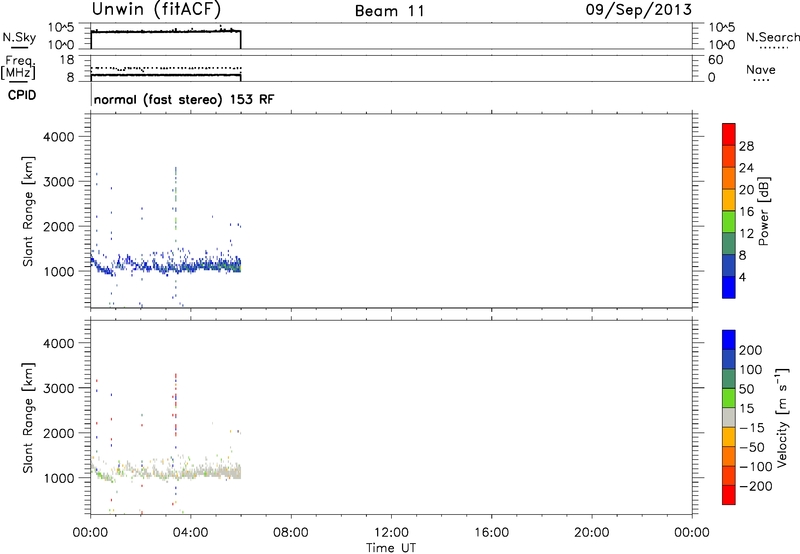
Task: Click the "N.Sky" legend label
Action: point(19,37)
